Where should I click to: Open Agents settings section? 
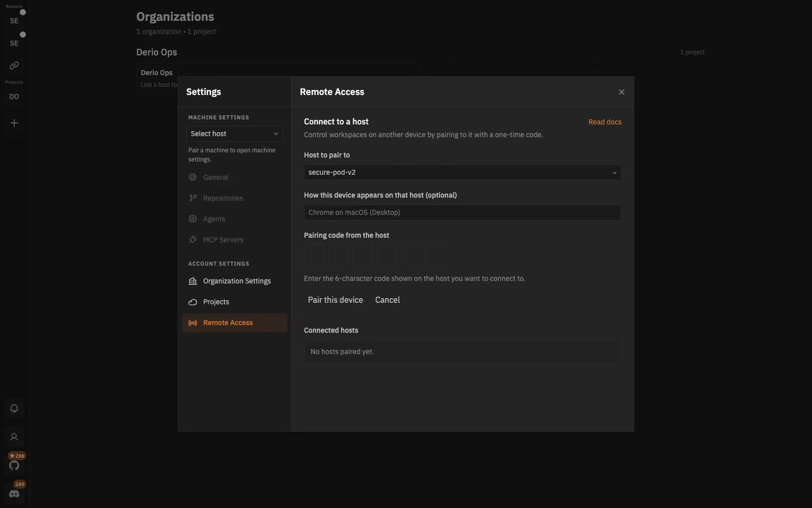click(x=234, y=219)
